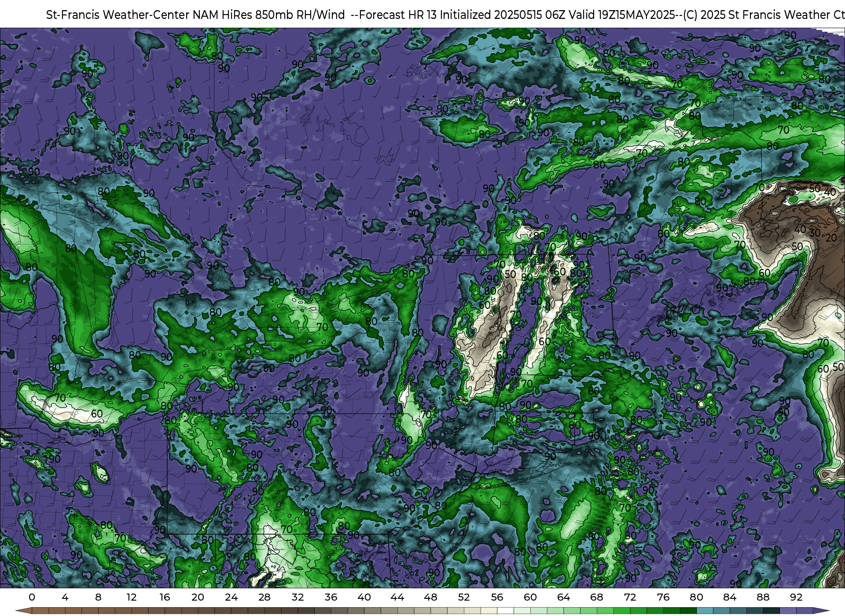This screenshot has height=616, width=845.
Task: Click the colorbar tick label "4"
Action: pyautogui.click(x=65, y=597)
